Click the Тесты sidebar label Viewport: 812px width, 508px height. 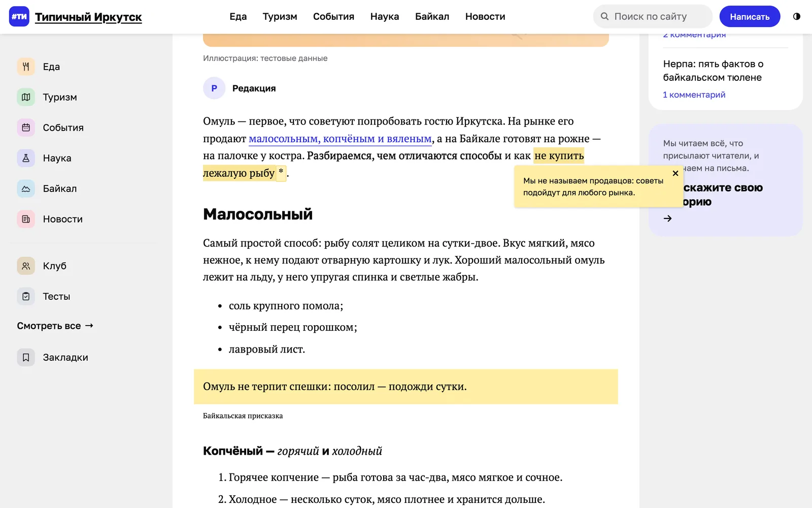(56, 296)
